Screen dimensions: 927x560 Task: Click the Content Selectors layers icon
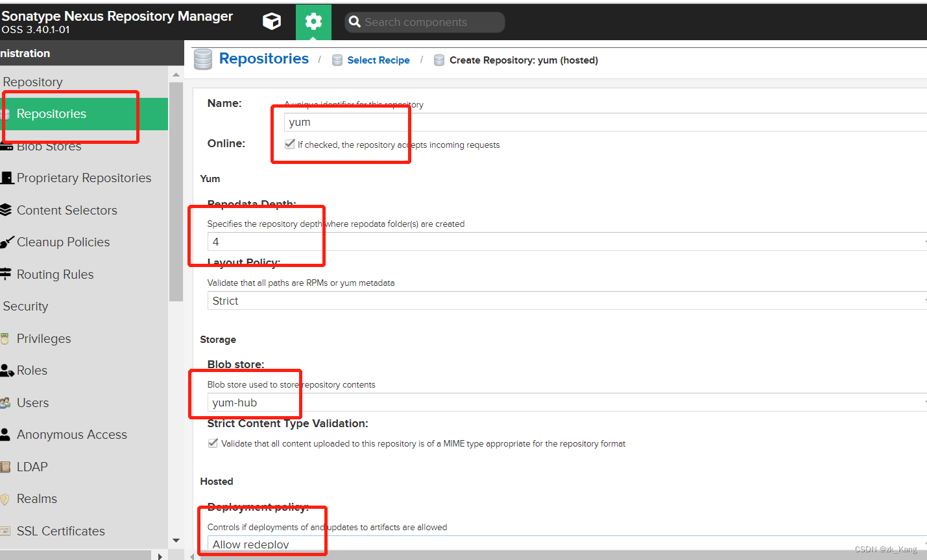tap(6, 210)
